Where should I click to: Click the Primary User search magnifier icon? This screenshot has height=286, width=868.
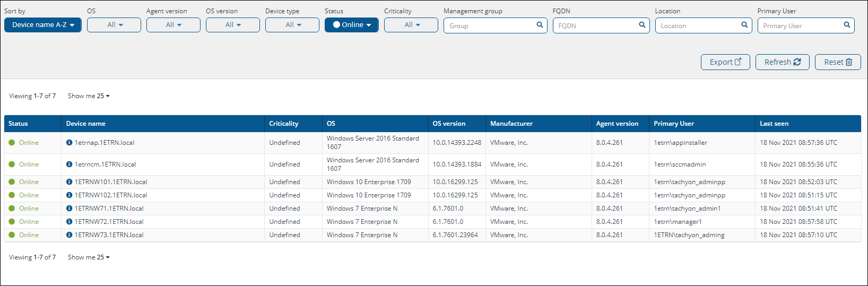tap(847, 25)
